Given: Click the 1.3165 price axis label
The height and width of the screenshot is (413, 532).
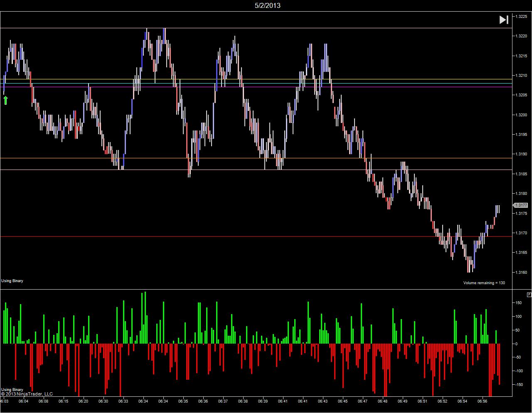Looking at the screenshot, I should pos(521,252).
